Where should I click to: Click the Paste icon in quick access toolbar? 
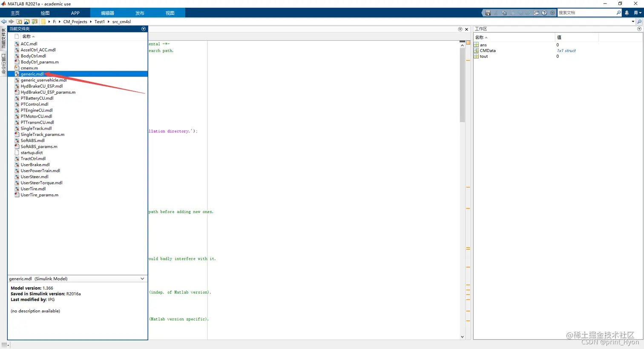(512, 13)
